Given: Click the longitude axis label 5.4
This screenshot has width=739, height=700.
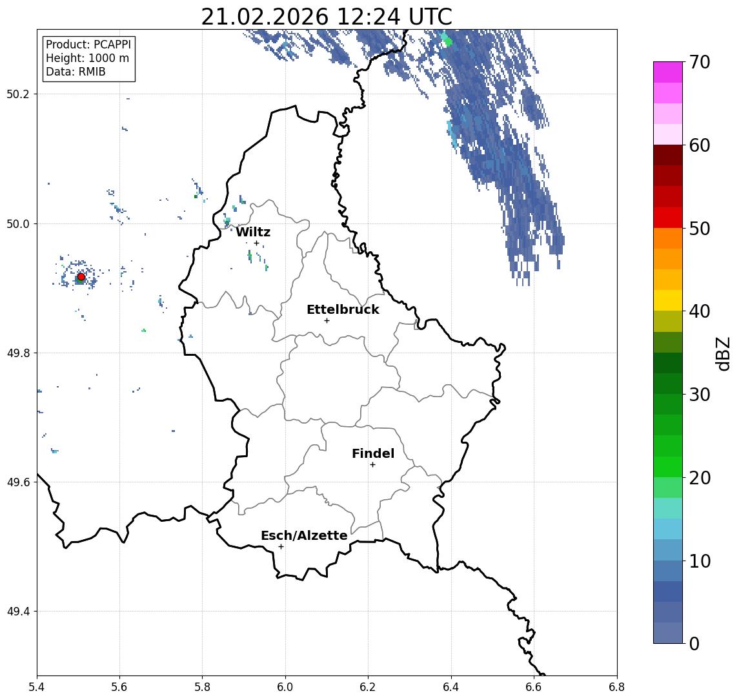Looking at the screenshot, I should (x=37, y=687).
